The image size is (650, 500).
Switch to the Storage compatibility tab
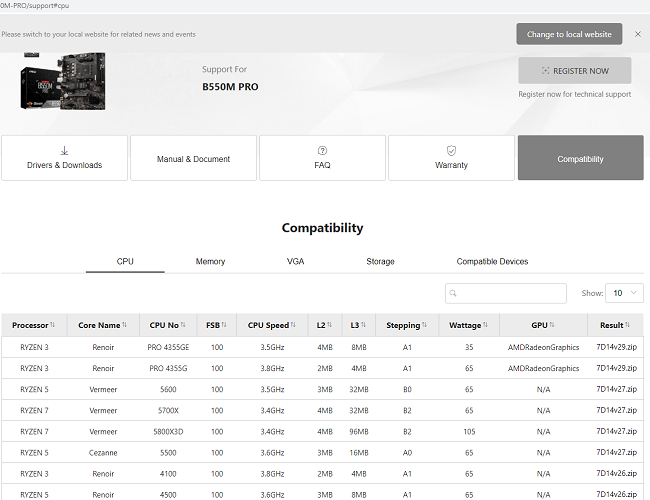pos(380,261)
